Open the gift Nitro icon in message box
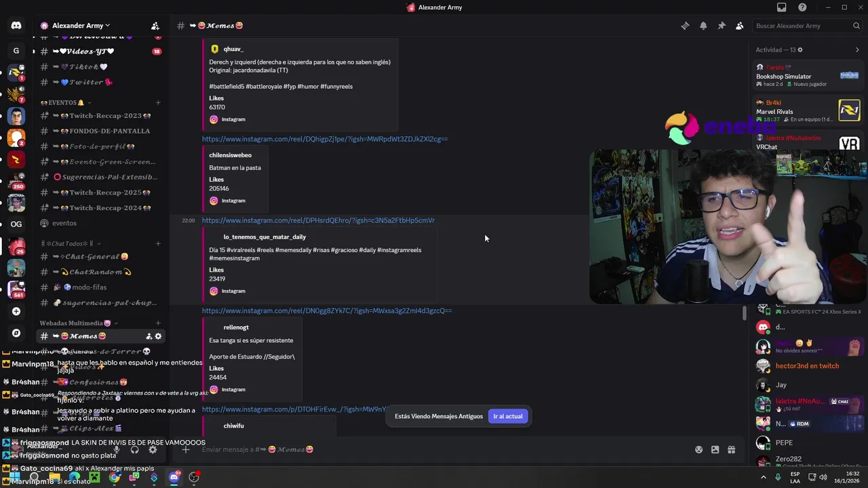 coord(732,449)
